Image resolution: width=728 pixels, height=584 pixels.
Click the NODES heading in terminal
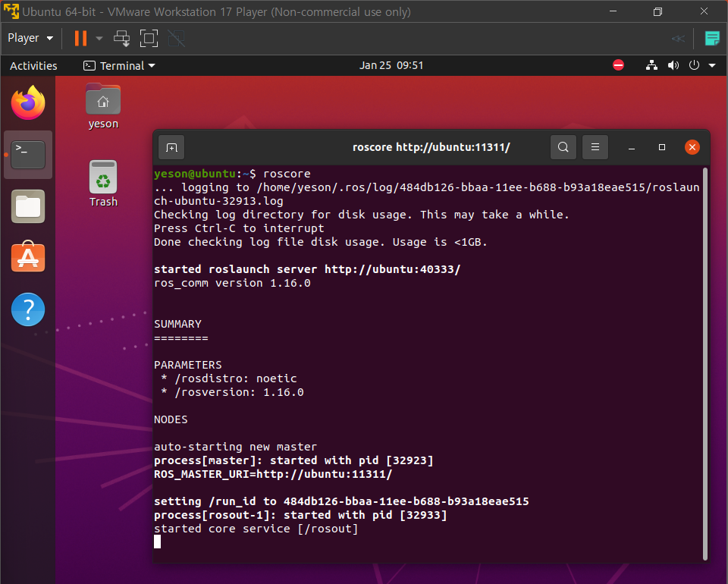(171, 419)
